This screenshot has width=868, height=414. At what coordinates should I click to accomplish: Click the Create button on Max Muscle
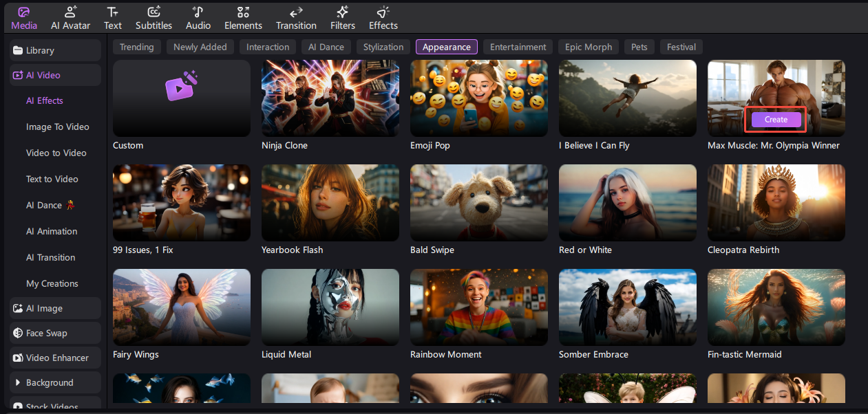pyautogui.click(x=776, y=120)
